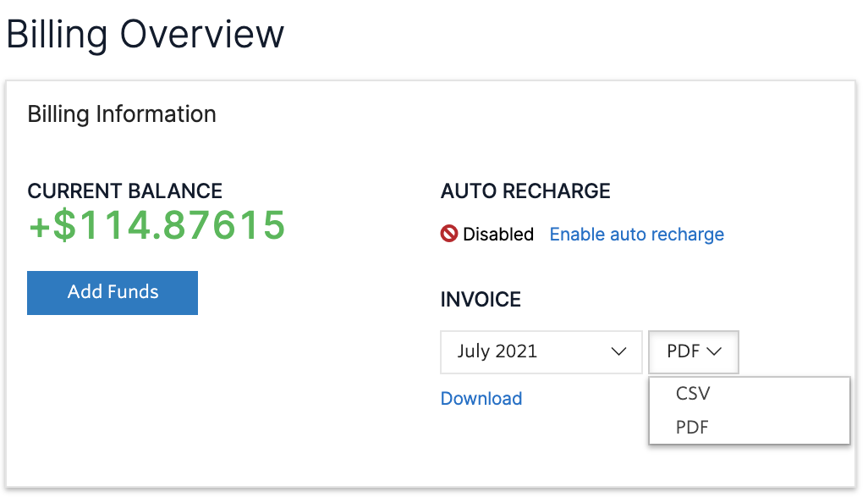This screenshot has height=503, width=868.
Task: Click the AUTO RECHARGE label
Action: [x=525, y=191]
